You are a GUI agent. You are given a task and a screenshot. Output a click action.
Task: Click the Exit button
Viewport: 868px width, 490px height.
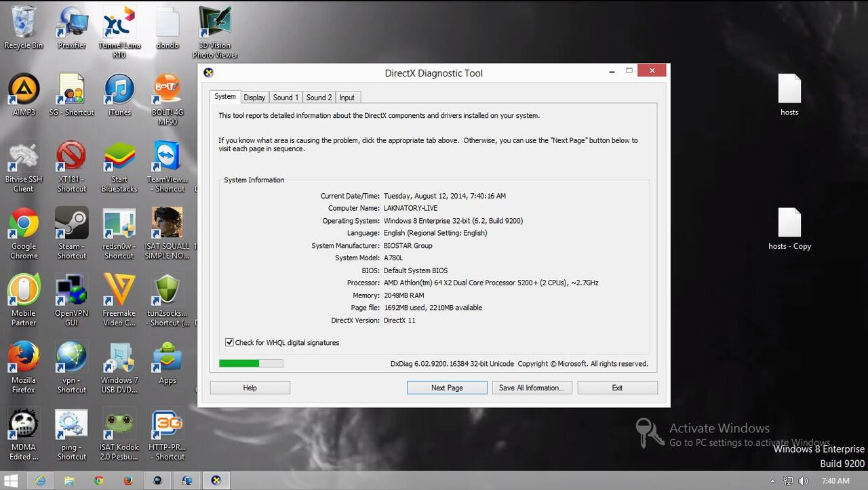(617, 388)
